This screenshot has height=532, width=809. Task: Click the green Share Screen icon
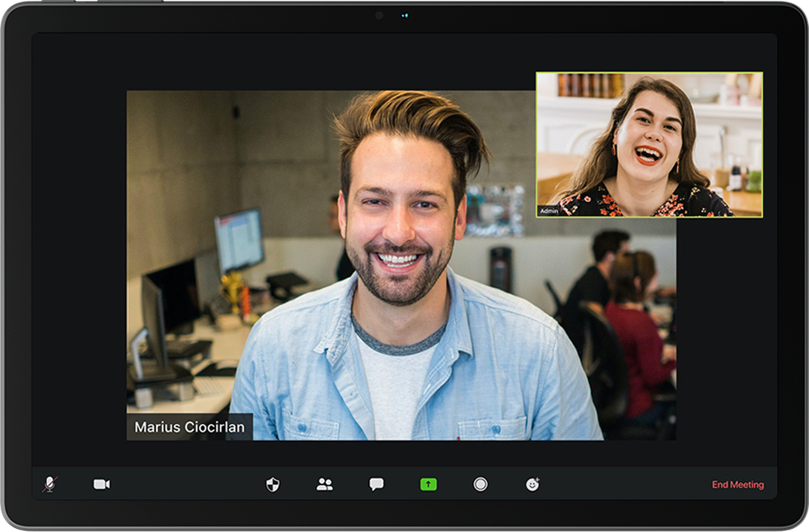[428, 484]
